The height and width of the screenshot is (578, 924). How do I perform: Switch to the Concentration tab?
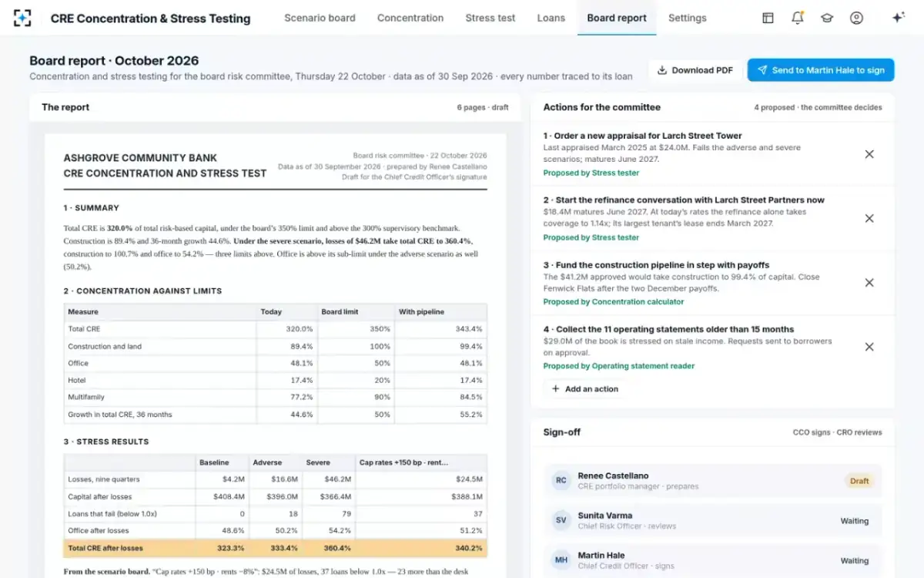pos(410,18)
